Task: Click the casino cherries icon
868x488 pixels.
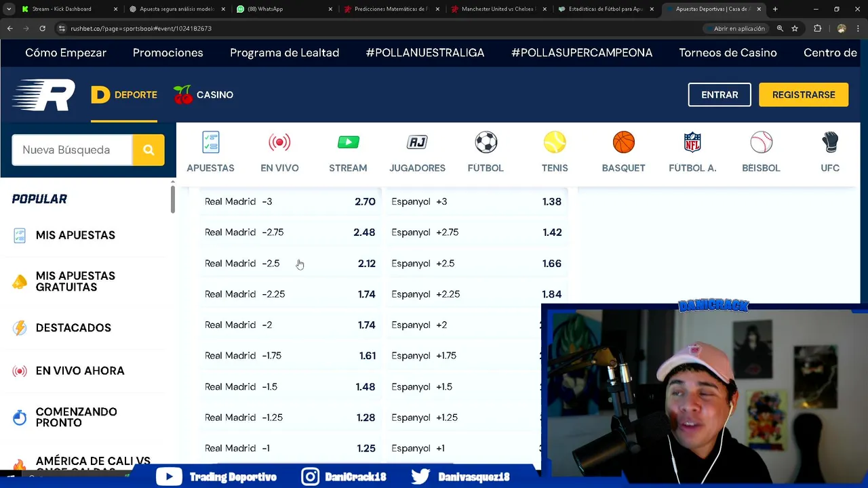Action: tap(183, 95)
